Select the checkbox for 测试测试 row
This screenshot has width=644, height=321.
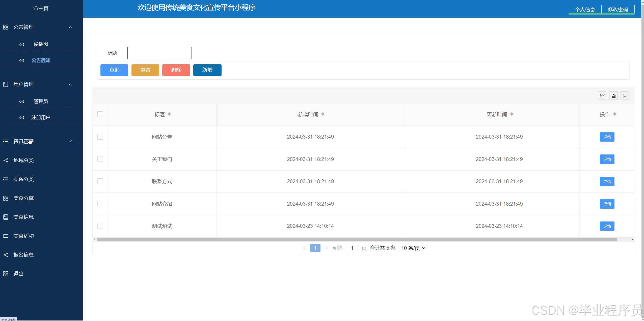[100, 226]
